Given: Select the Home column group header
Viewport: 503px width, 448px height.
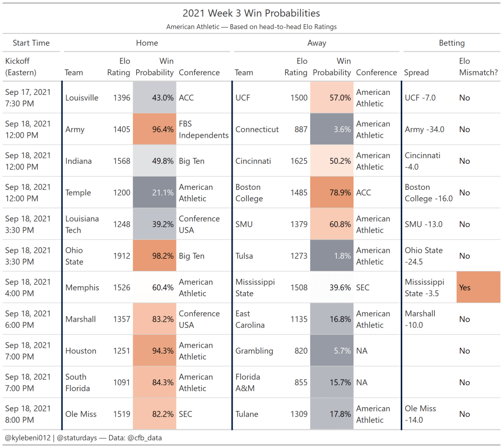Looking at the screenshot, I should pyautogui.click(x=147, y=43).
